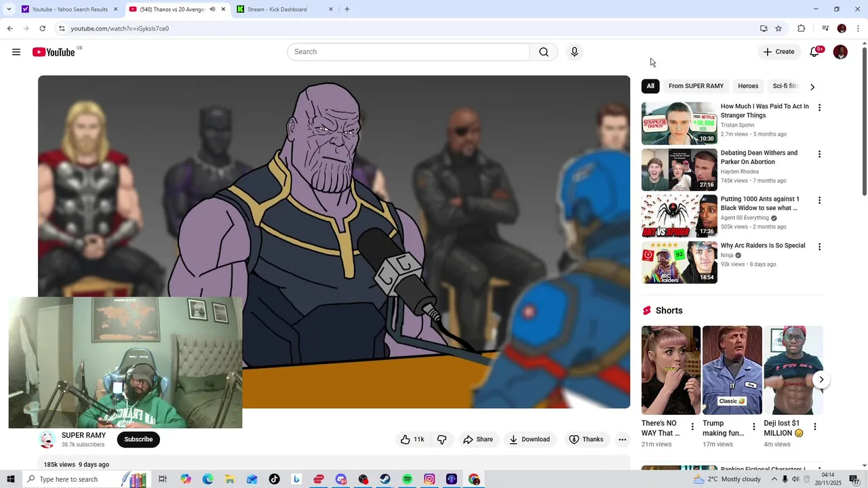The width and height of the screenshot is (868, 488).
Task: Show more filter chips with arrow
Action: tap(812, 87)
